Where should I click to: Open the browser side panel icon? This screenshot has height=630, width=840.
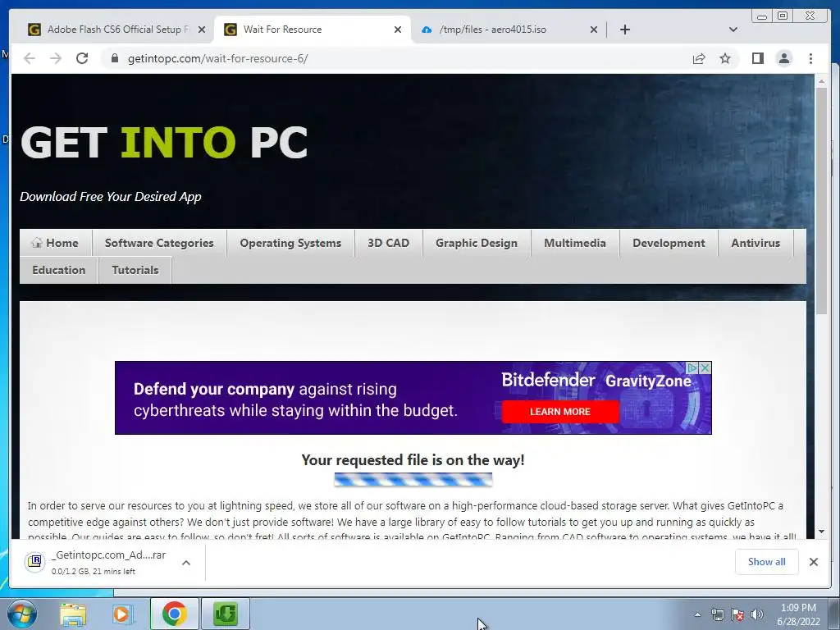click(757, 58)
